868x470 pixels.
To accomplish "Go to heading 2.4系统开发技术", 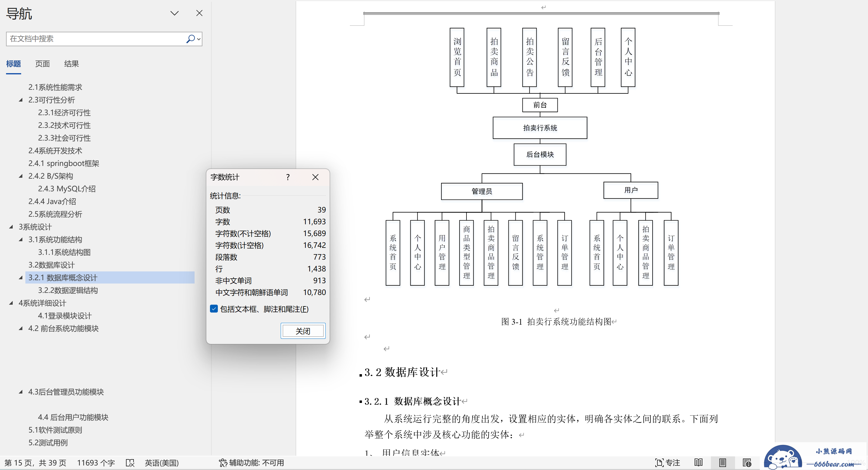I will (x=55, y=151).
